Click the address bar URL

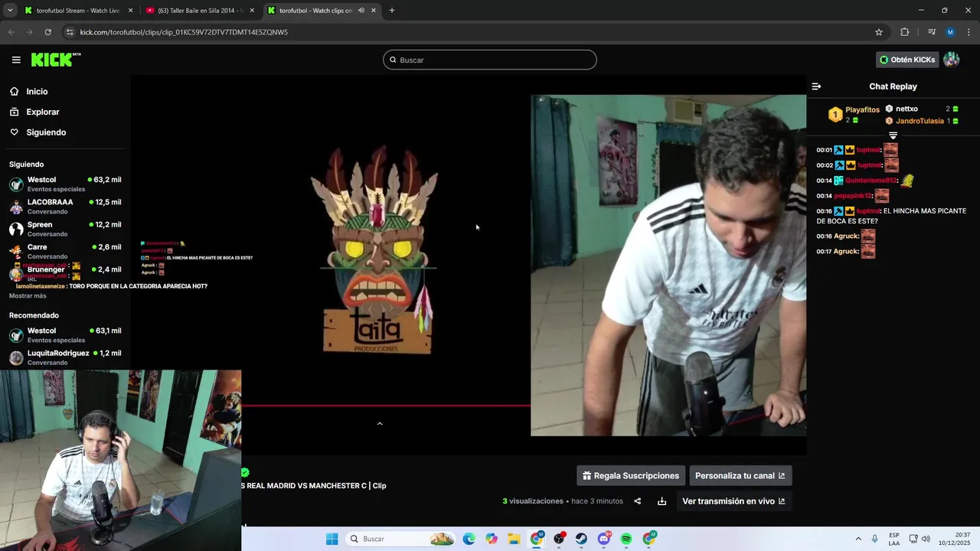184,32
